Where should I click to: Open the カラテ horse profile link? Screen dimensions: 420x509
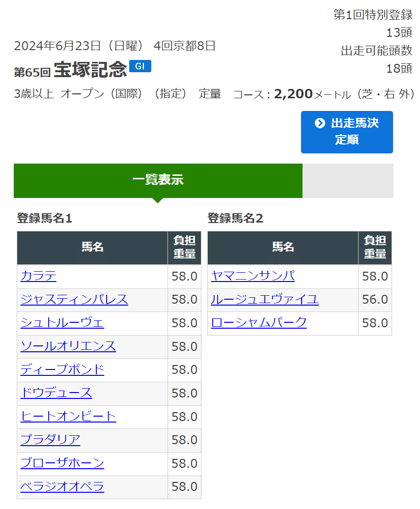point(37,277)
